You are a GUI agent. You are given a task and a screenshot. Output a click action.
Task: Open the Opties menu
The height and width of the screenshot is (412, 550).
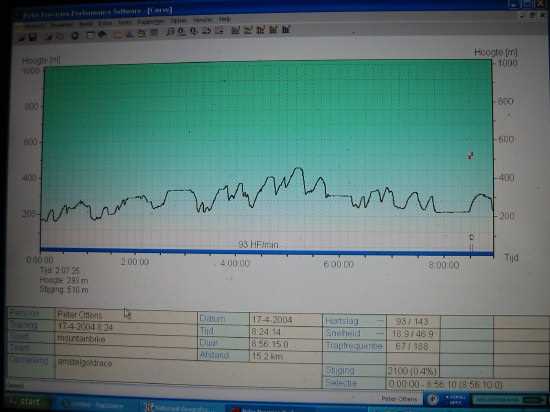(x=179, y=21)
